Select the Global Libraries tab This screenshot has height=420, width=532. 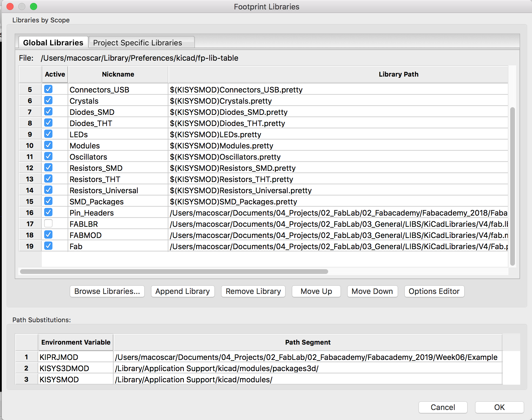pos(53,43)
